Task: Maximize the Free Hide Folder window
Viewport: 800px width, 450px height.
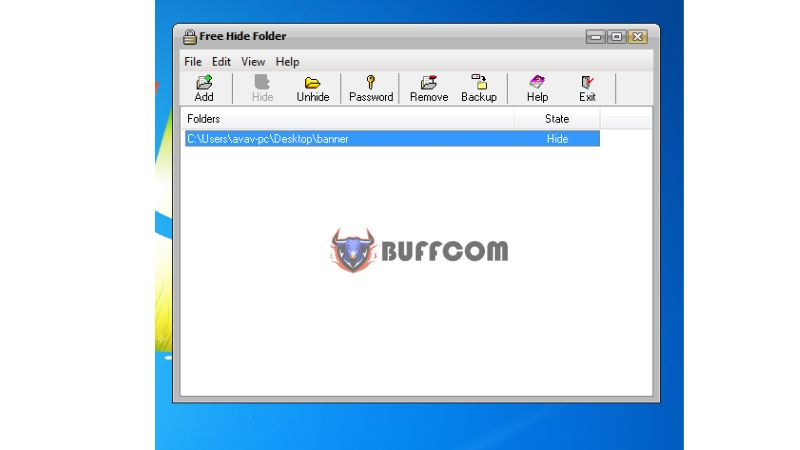Action: [x=617, y=37]
